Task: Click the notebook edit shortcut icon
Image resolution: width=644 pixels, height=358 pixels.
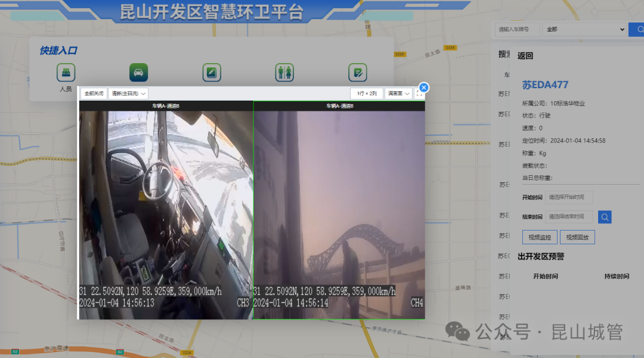Action: pyautogui.click(x=212, y=73)
